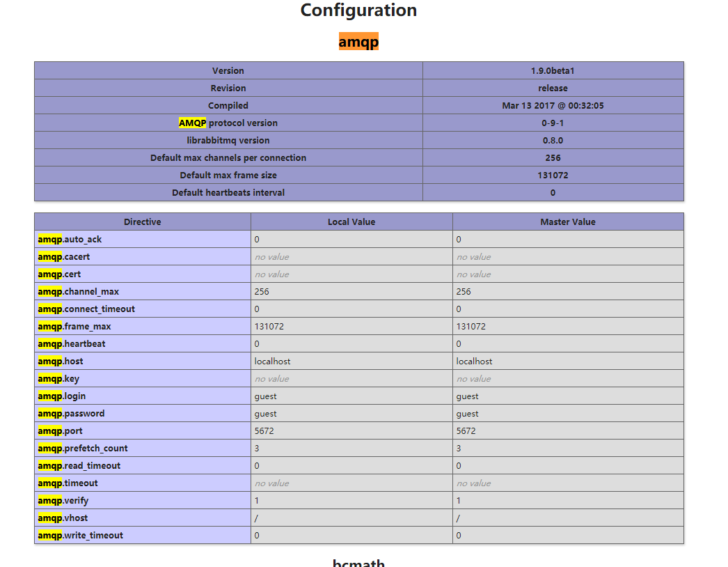Viewport: 728px width, 567px height.
Task: Select the amqp.host directive
Action: [x=61, y=362]
